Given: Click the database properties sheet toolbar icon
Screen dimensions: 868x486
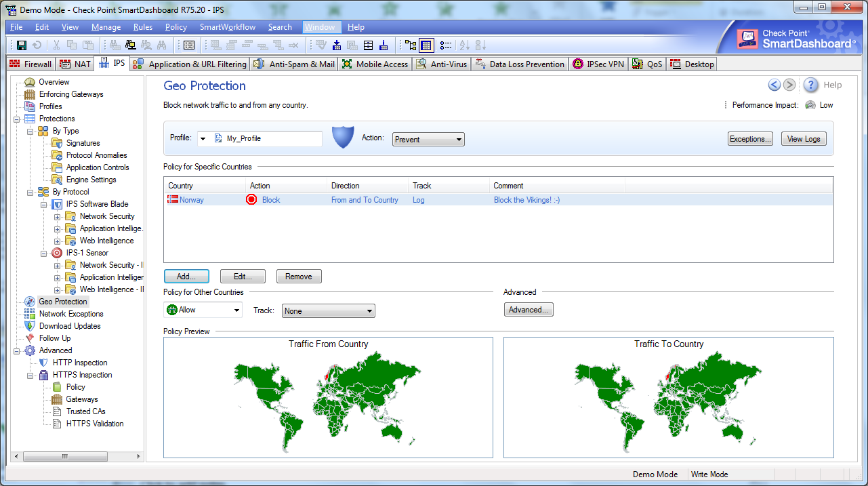Looking at the screenshot, I should [x=368, y=45].
